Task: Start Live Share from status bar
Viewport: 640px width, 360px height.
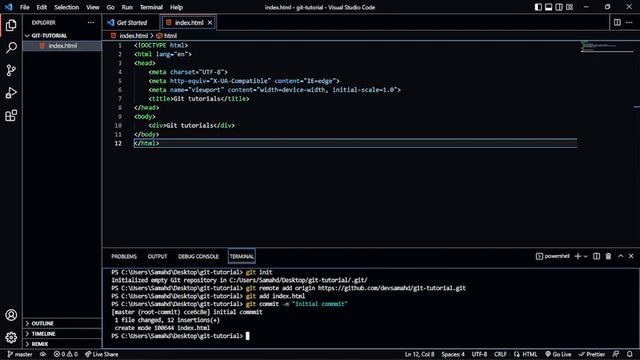Action: coord(101,354)
